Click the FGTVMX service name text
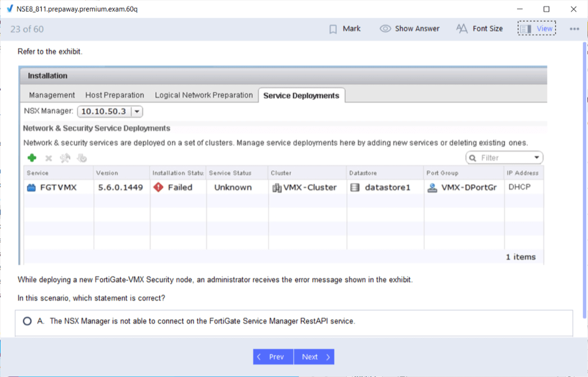The height and width of the screenshot is (377, 588). pos(58,187)
